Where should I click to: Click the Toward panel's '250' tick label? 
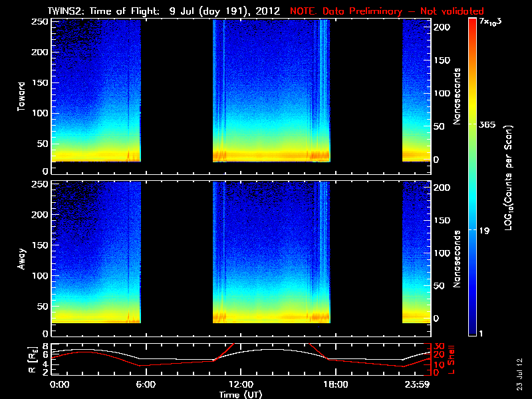click(40, 22)
